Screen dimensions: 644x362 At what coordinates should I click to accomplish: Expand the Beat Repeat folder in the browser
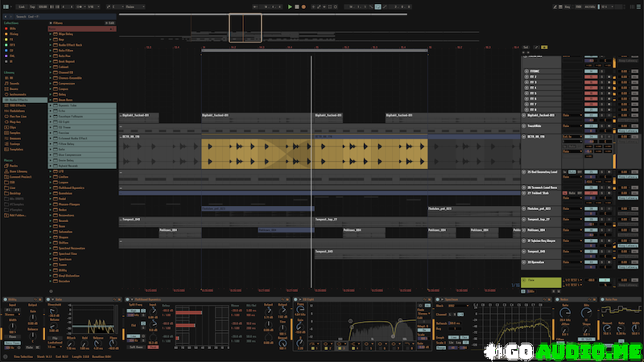click(x=49, y=61)
